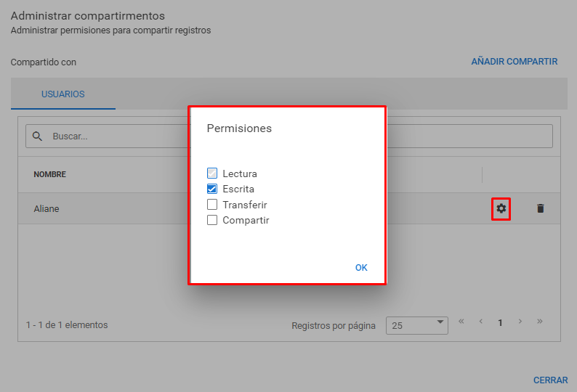Select the USUARIOS tab
Viewport: 577px width, 392px height.
[63, 94]
